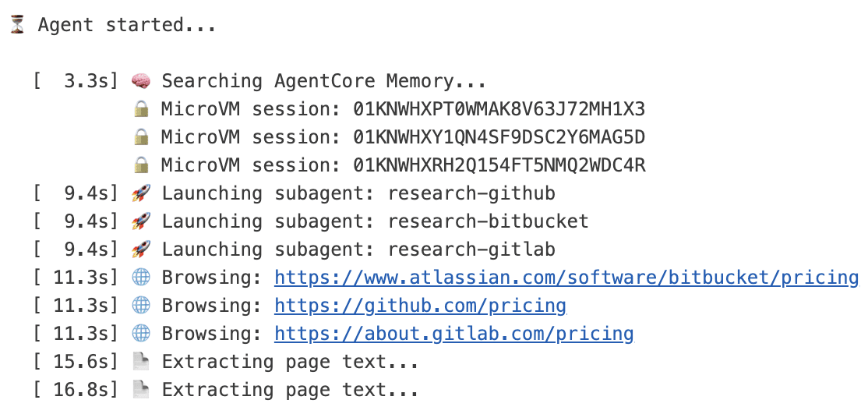Image resolution: width=868 pixels, height=407 pixels.
Task: Open the about.gitlab.com/pricing link
Action: click(454, 334)
